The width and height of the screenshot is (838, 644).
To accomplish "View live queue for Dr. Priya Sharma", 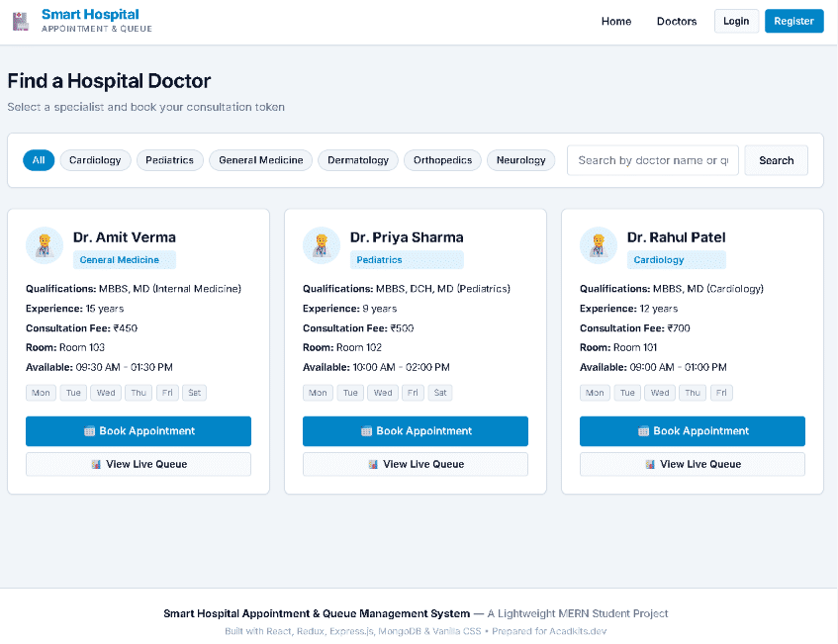I will (x=416, y=464).
